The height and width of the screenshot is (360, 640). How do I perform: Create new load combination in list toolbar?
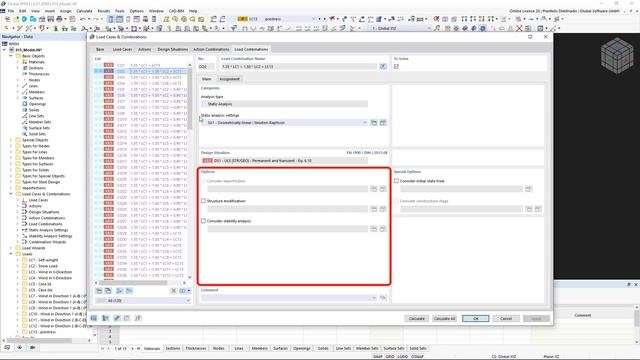tap(99, 291)
